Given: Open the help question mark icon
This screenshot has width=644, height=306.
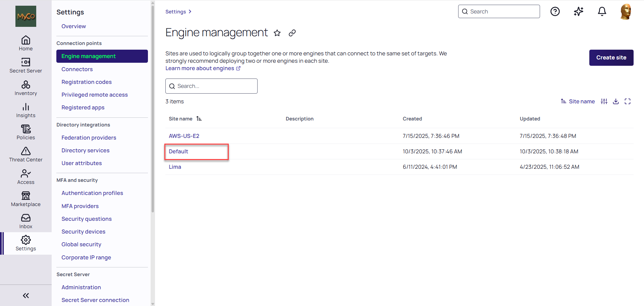Looking at the screenshot, I should (x=555, y=12).
